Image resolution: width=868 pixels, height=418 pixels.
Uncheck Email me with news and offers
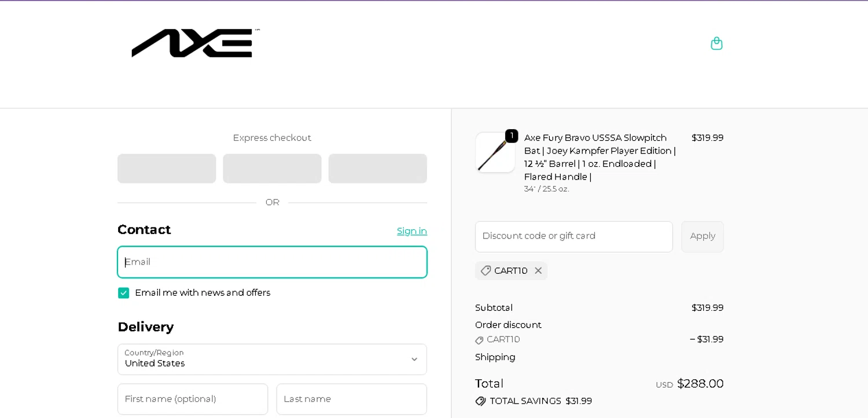tap(123, 293)
